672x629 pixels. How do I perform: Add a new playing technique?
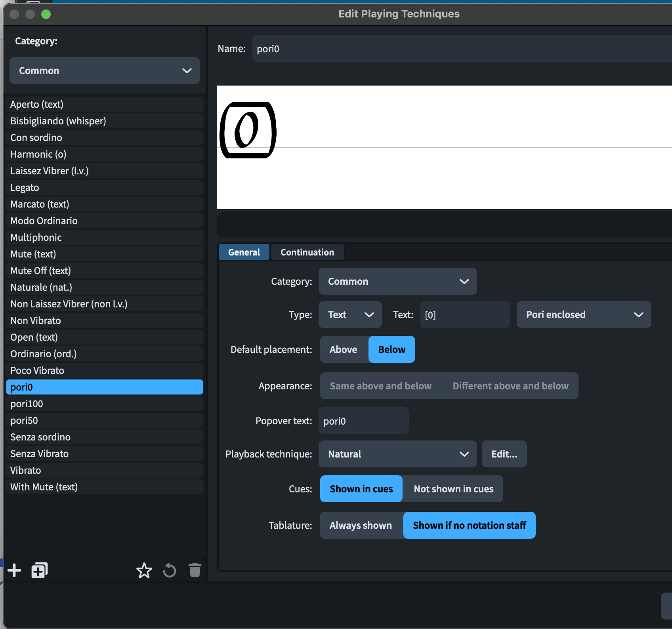coord(14,570)
